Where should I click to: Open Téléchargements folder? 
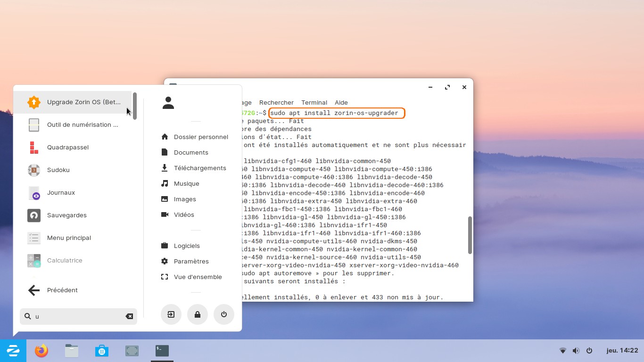pos(199,168)
